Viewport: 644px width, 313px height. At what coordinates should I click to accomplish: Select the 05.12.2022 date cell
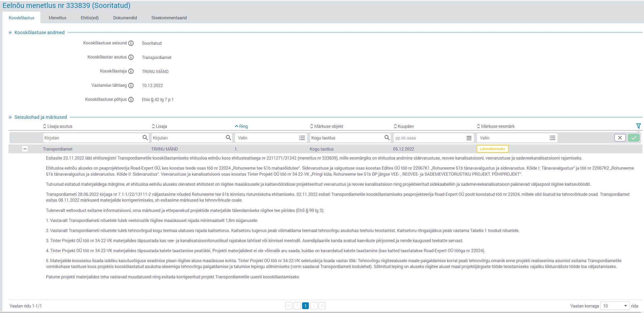pyautogui.click(x=404, y=149)
